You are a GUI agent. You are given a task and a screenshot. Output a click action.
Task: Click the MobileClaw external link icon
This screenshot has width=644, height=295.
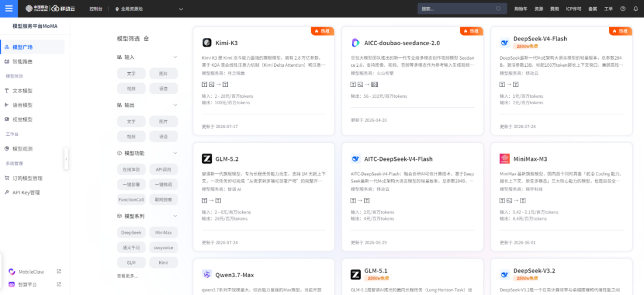tap(58, 272)
